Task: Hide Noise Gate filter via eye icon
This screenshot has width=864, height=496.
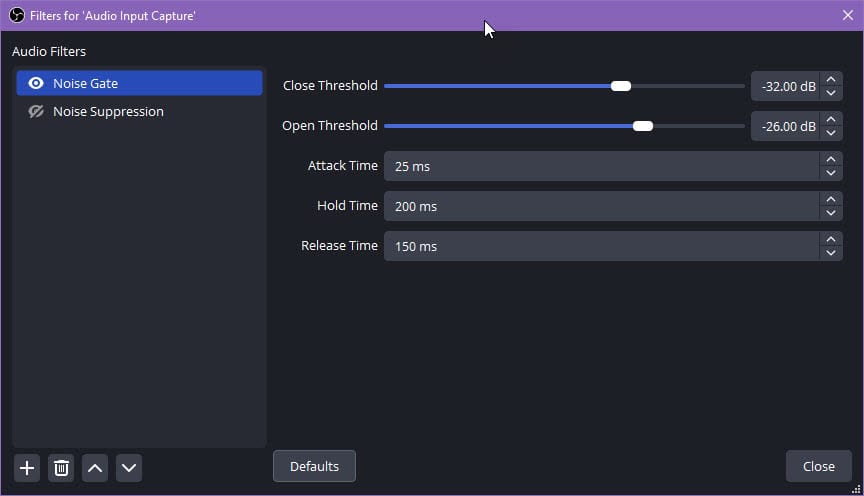Action: [36, 83]
